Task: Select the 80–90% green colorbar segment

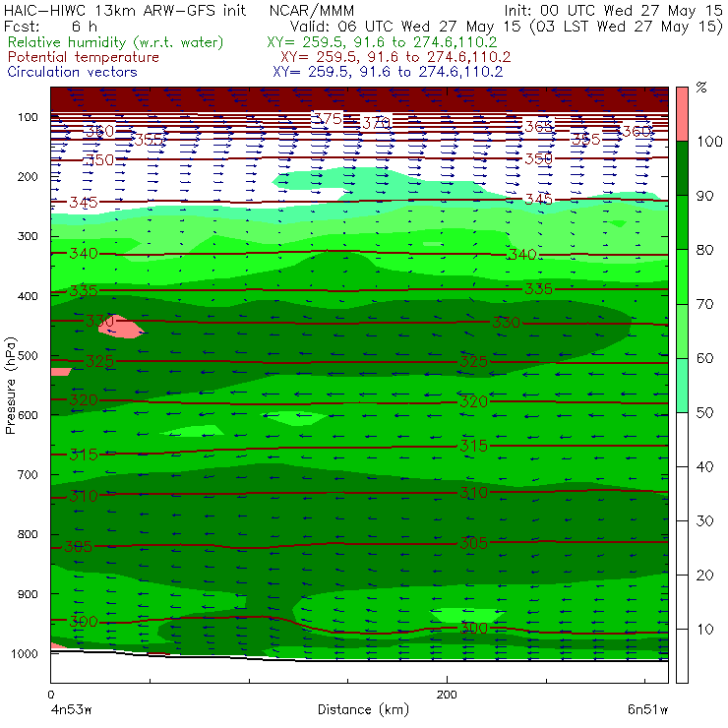Action: [682, 222]
